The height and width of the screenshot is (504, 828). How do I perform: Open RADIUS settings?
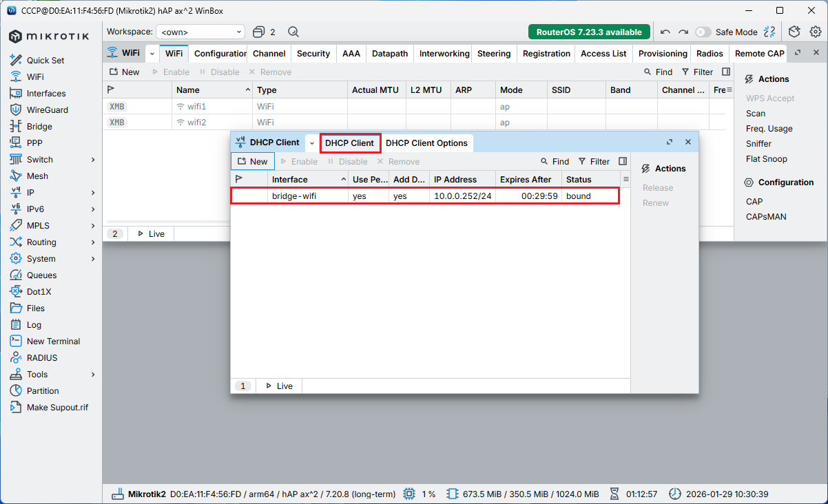[x=42, y=358]
